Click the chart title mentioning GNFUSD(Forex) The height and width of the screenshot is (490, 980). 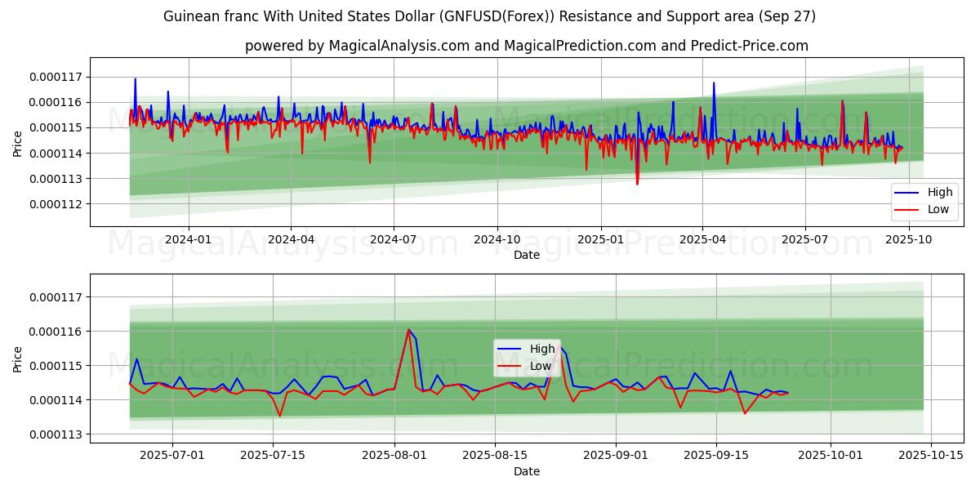[x=489, y=16]
